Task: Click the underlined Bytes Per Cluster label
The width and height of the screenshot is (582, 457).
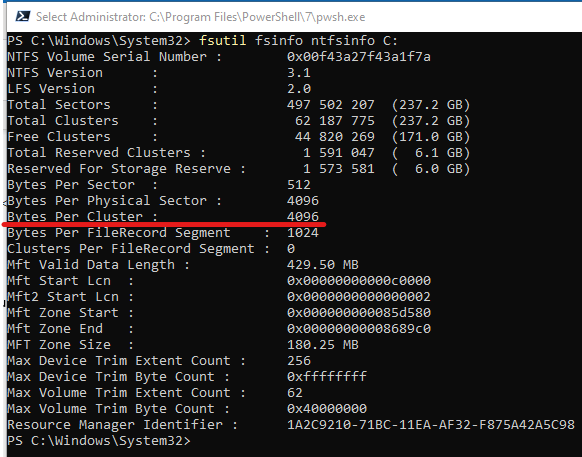Action: (x=82, y=216)
